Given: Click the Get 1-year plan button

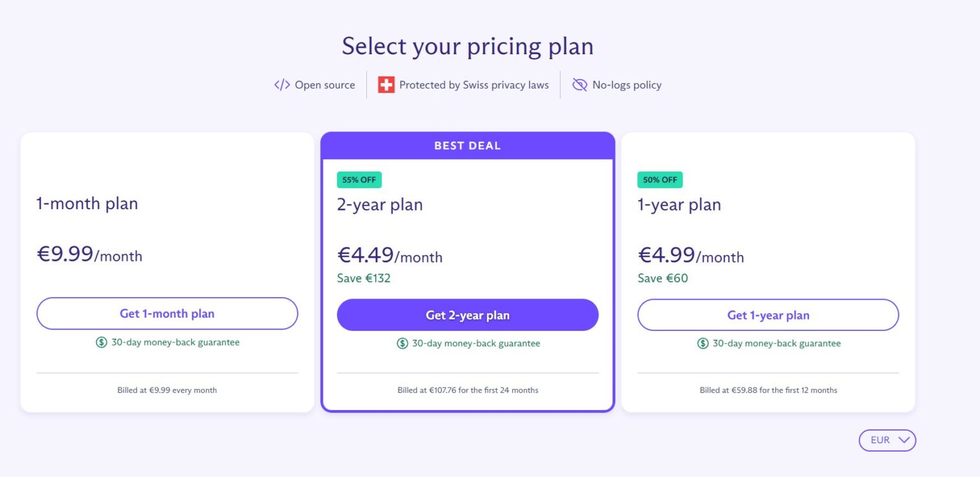Looking at the screenshot, I should [x=768, y=315].
